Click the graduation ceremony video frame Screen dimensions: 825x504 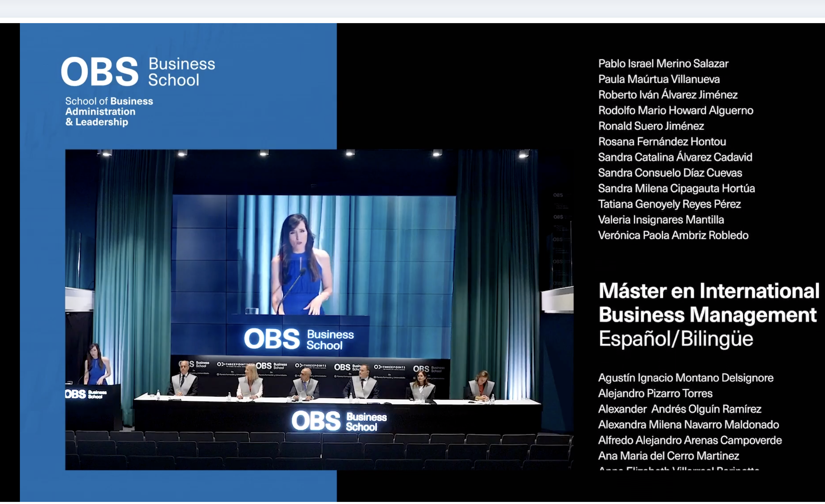click(319, 310)
